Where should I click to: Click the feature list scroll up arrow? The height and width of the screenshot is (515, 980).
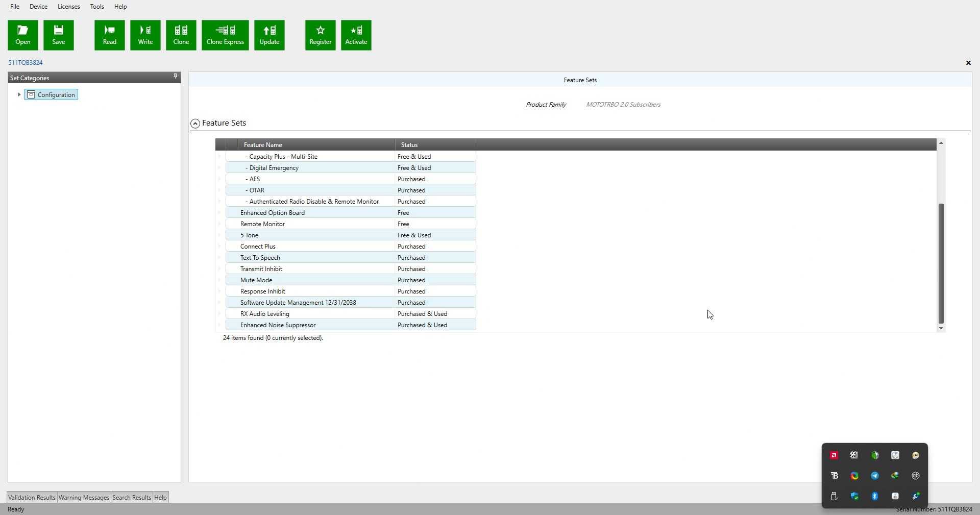pyautogui.click(x=941, y=143)
